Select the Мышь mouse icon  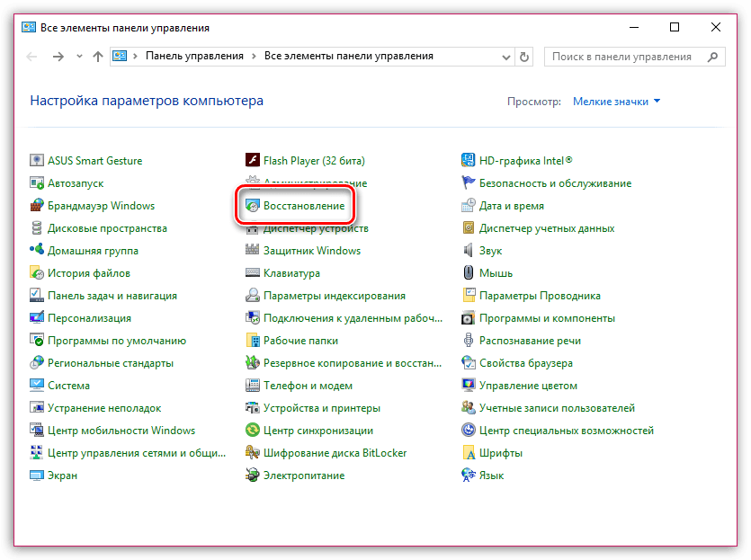coord(469,273)
